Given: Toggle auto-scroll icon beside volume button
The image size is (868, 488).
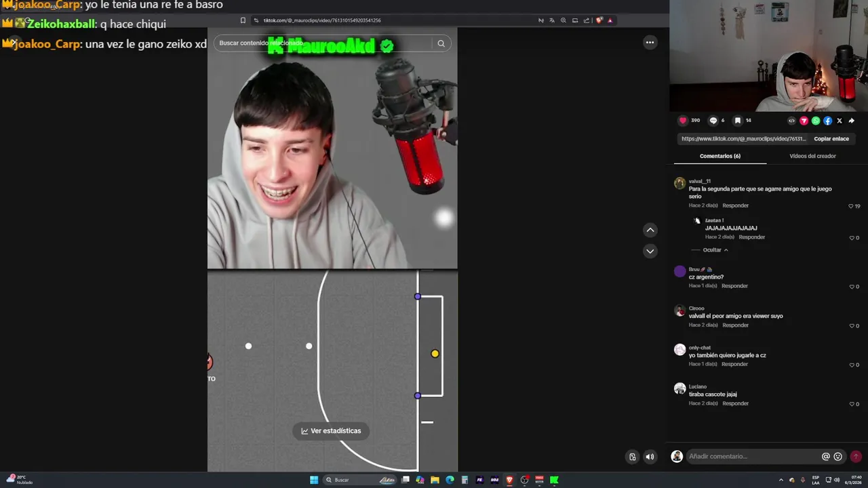Looking at the screenshot, I should point(632,457).
